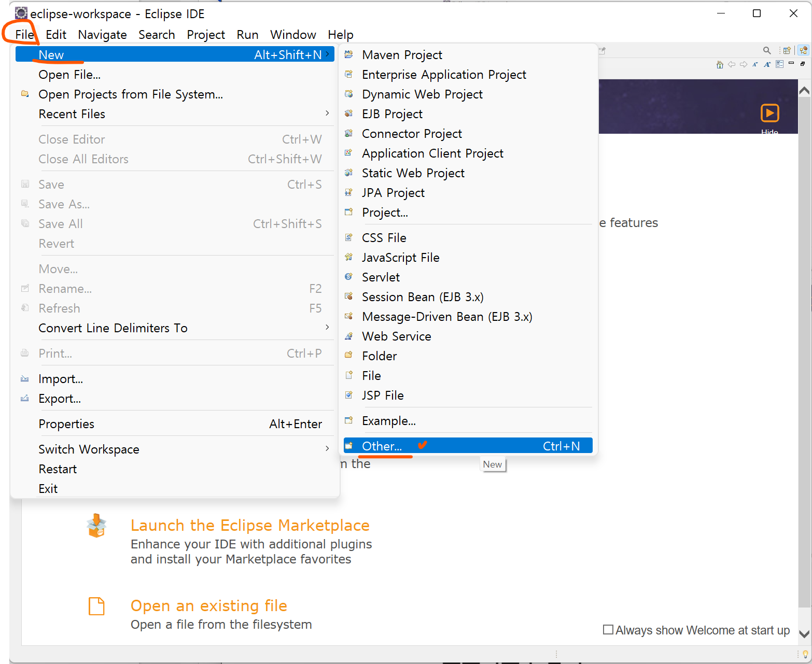Choose Import... from File menu
The width and height of the screenshot is (812, 664).
point(175,379)
